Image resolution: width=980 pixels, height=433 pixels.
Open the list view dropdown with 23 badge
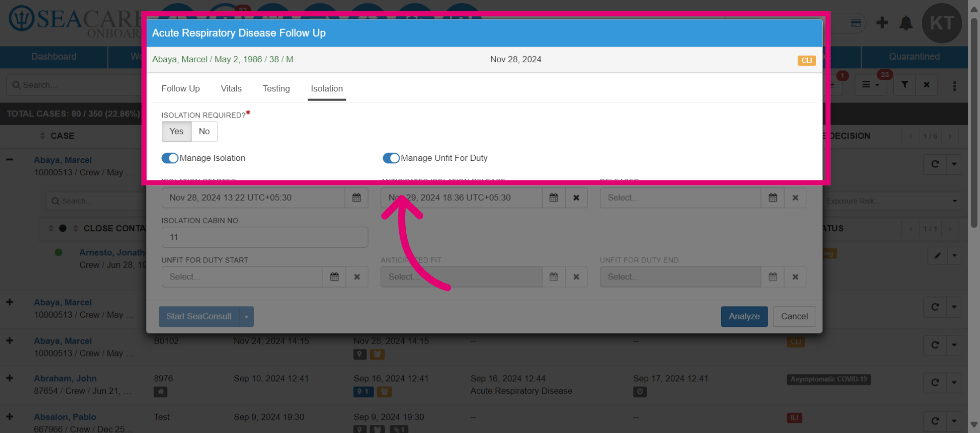(x=871, y=85)
